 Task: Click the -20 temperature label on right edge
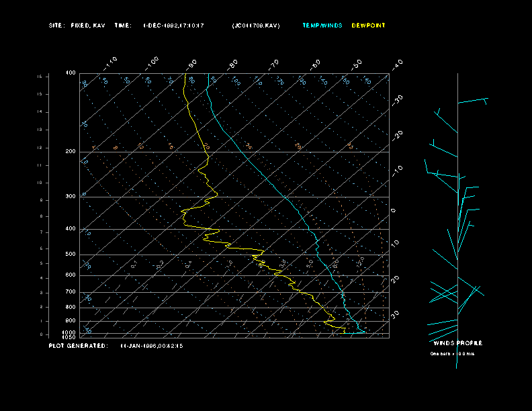397,136
